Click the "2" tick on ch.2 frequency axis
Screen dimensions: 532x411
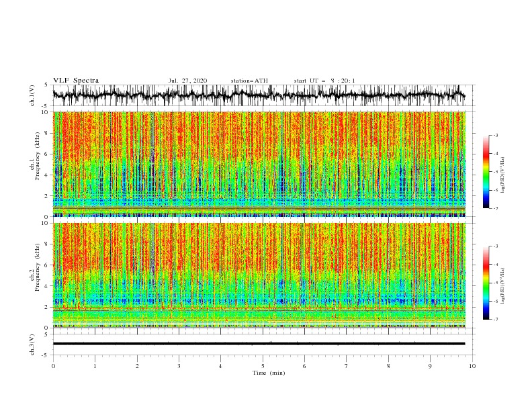coord(47,307)
